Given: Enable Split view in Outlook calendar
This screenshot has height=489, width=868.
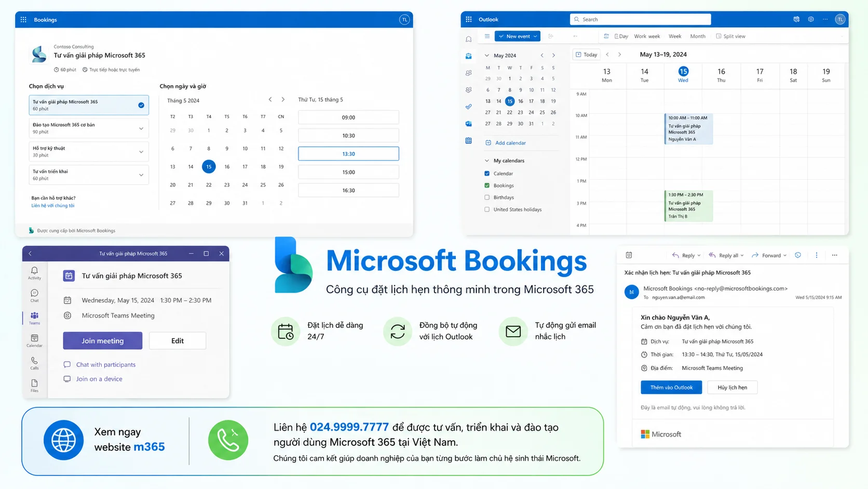Looking at the screenshot, I should pyautogui.click(x=730, y=36).
